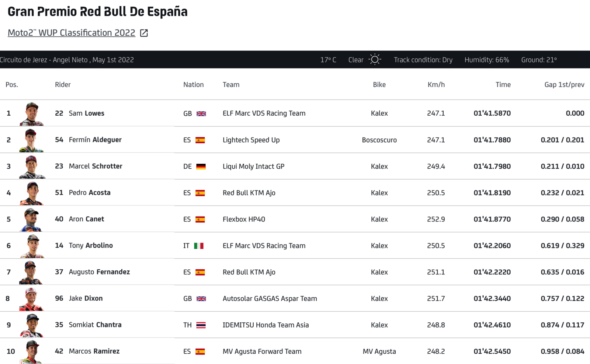Select rider name Marcos Ramirez
Viewport: 590px width, 364px height.
click(x=94, y=351)
